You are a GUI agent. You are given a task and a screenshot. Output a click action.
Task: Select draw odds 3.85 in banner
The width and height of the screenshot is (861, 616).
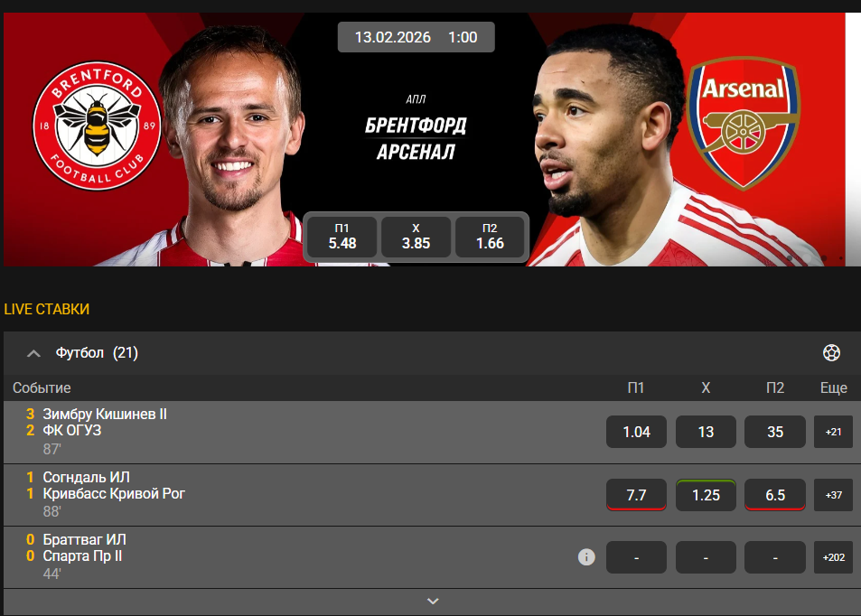coord(416,237)
